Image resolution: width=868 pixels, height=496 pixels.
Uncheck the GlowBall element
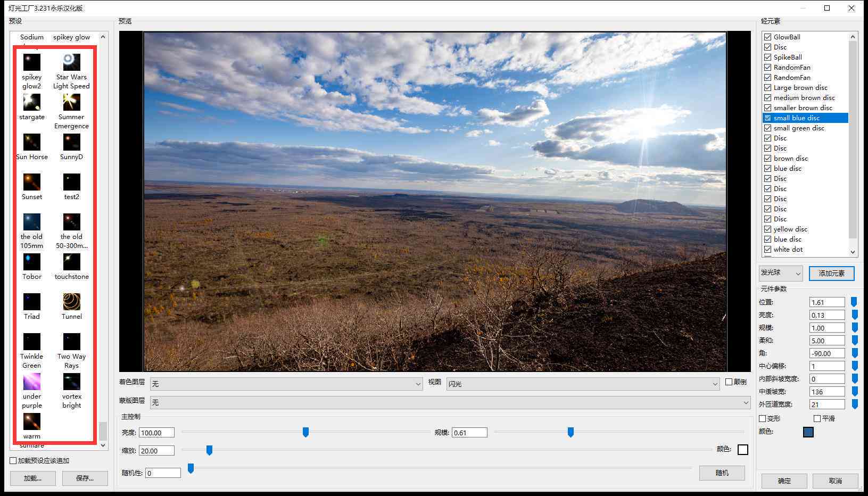767,37
